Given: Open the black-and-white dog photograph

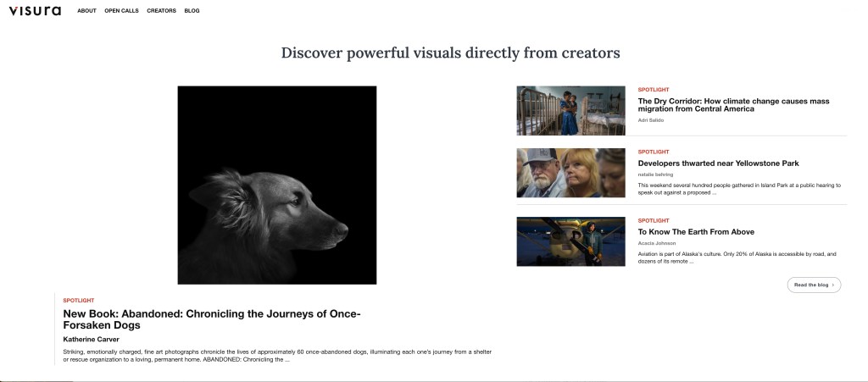Looking at the screenshot, I should pos(276,185).
